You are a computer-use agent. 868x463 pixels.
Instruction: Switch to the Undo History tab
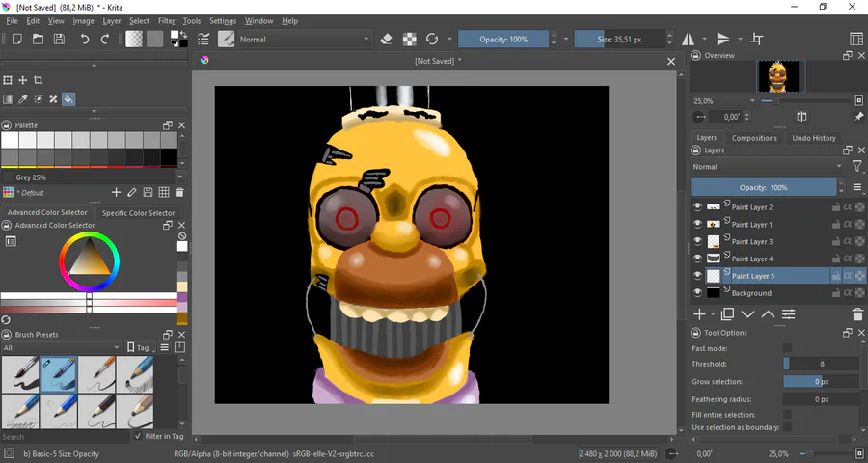point(813,138)
